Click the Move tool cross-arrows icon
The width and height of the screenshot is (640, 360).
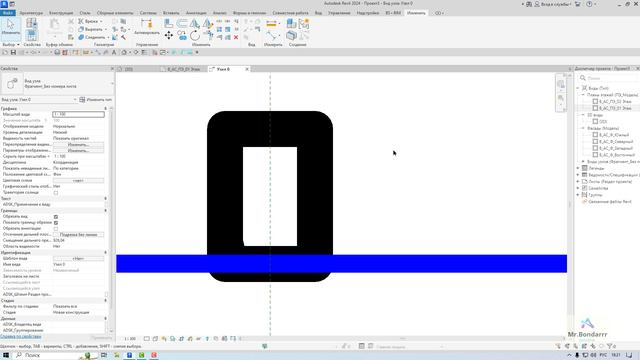(169, 36)
